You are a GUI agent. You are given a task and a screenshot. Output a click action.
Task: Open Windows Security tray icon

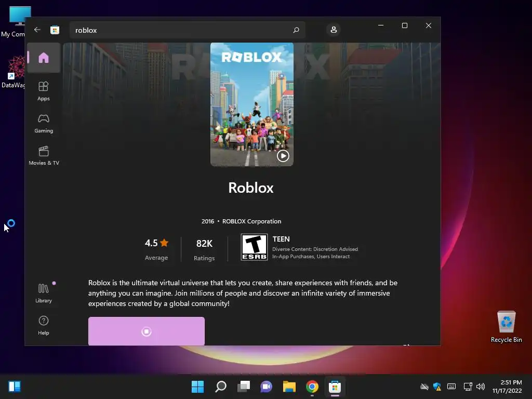(437, 387)
